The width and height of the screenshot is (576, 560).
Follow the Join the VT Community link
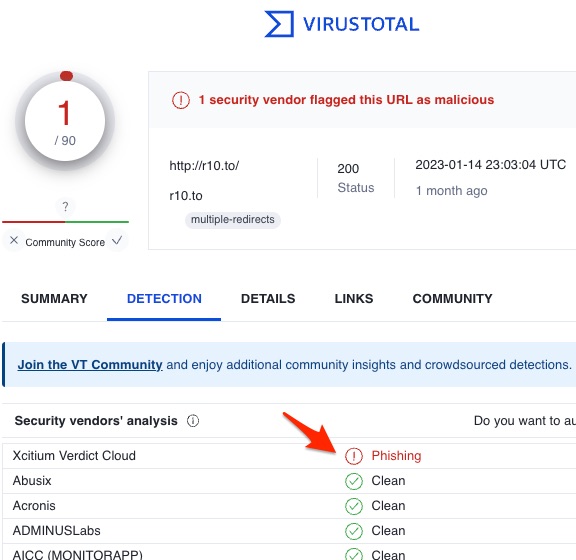[x=90, y=365]
